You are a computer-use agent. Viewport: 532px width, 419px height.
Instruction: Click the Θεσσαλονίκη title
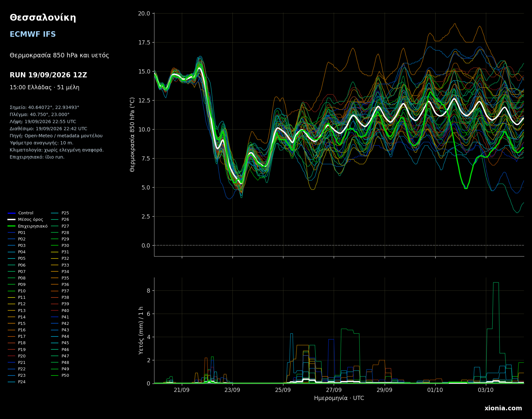43,18
